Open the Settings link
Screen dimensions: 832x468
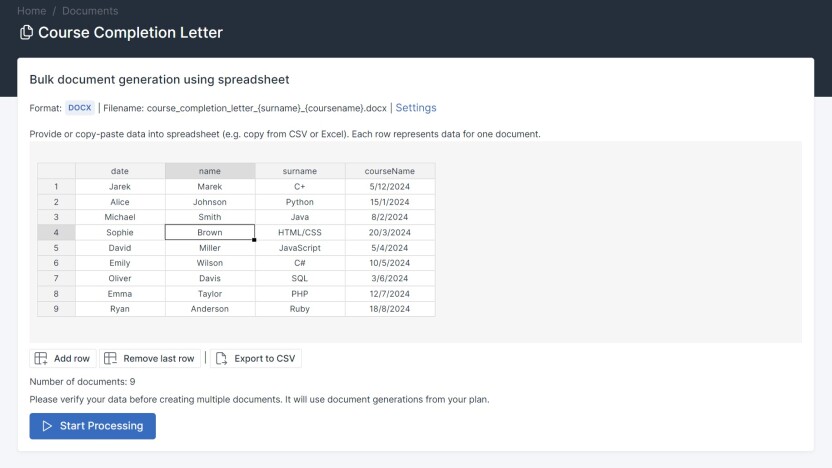tap(415, 108)
